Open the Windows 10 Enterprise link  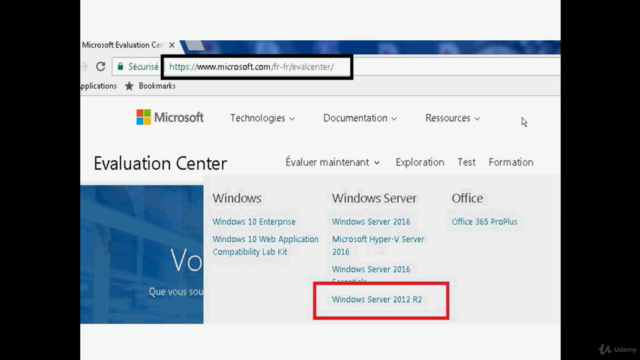pyautogui.click(x=253, y=222)
